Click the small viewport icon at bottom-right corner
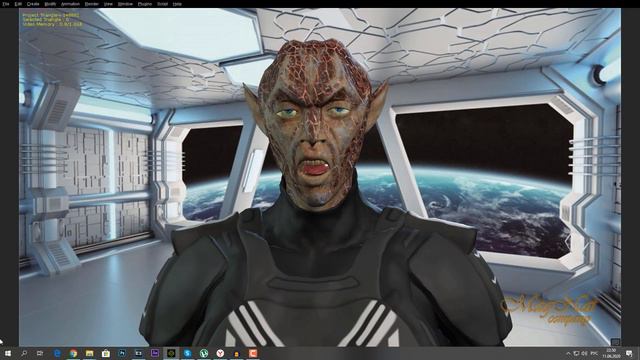This screenshot has width=640, height=360. tap(615, 341)
